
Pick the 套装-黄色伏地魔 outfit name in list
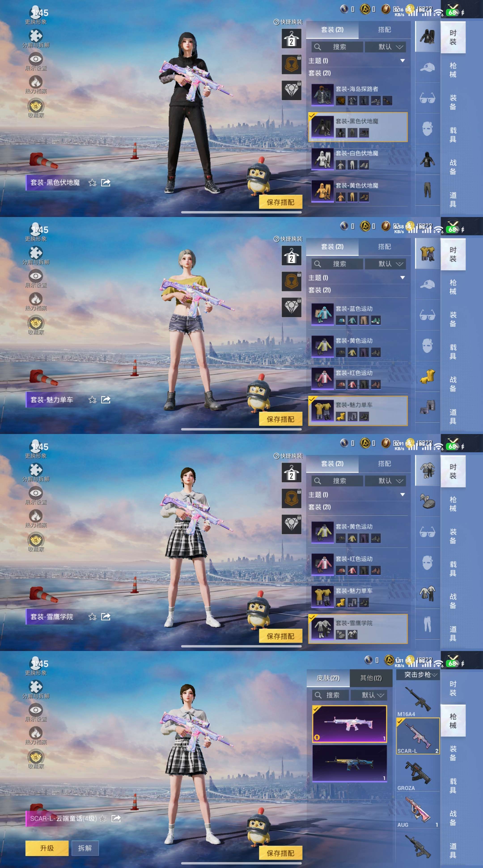coord(357,186)
